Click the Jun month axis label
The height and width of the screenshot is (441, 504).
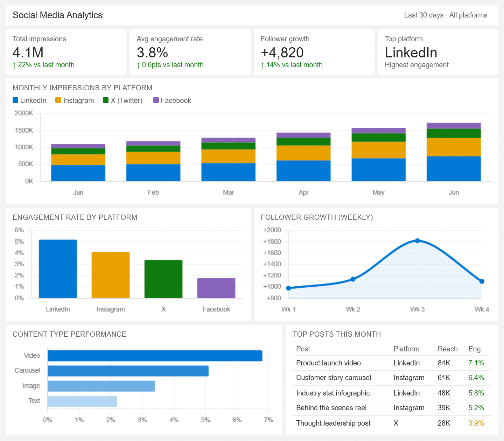point(454,192)
